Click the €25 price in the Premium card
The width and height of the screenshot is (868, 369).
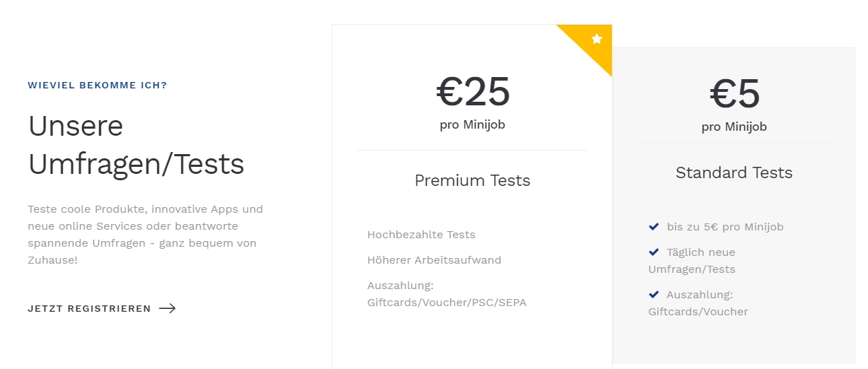(473, 92)
